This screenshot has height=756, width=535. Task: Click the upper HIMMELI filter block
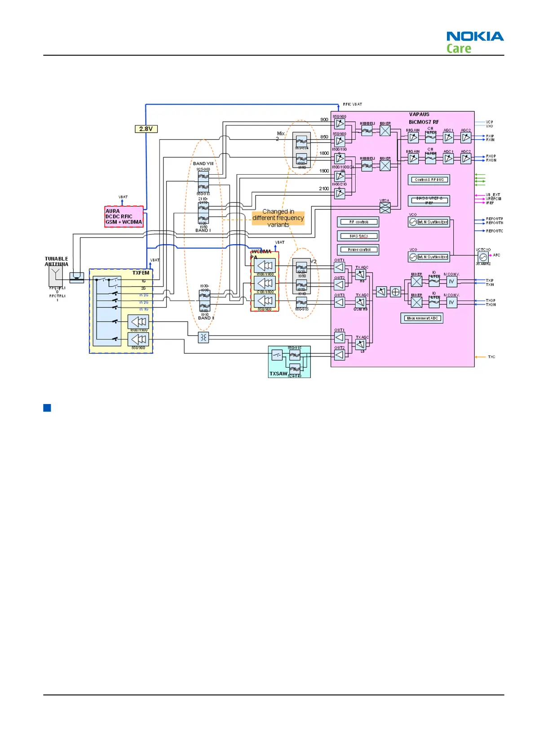[x=367, y=131]
